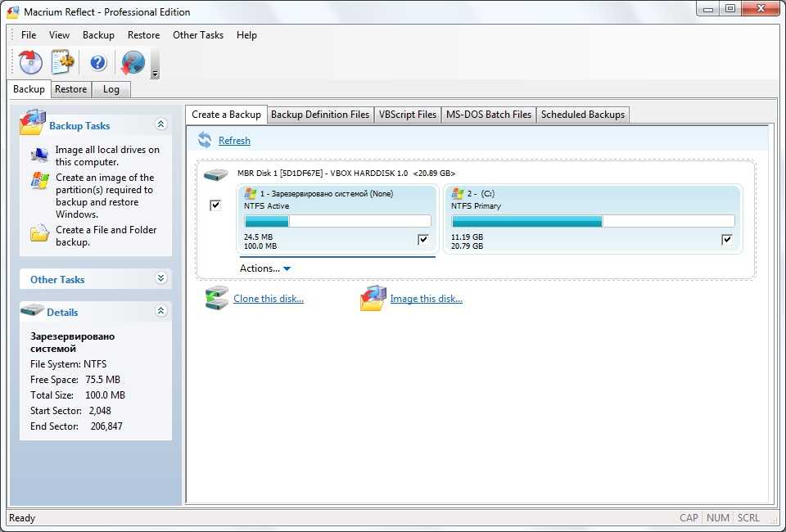Click the CAP indicator in status bar
The height and width of the screenshot is (532, 786).
point(689,518)
